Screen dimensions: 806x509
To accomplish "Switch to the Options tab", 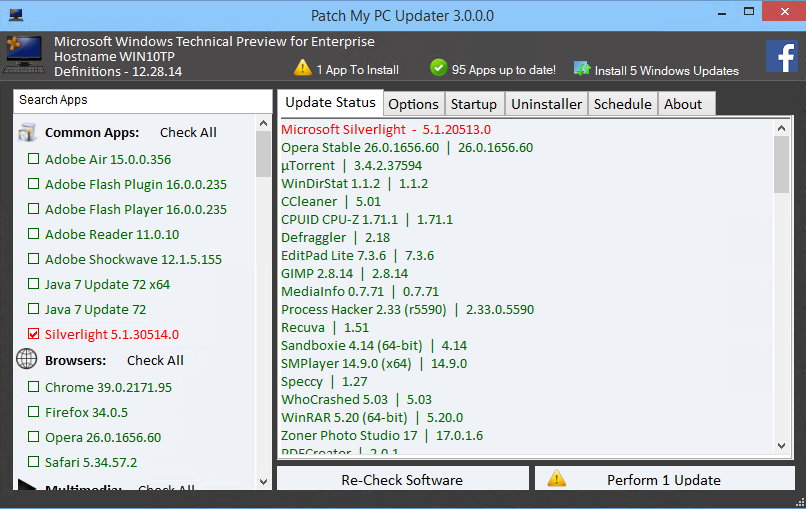I will click(413, 104).
